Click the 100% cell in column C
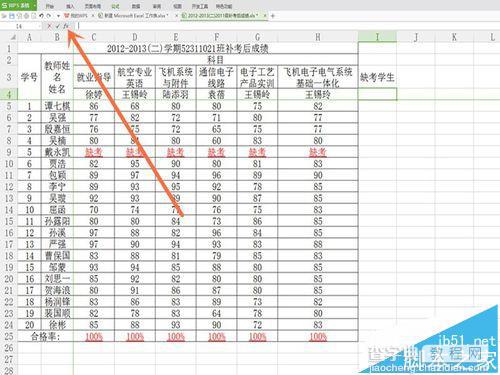This screenshot has height=375, width=500. 94,336
